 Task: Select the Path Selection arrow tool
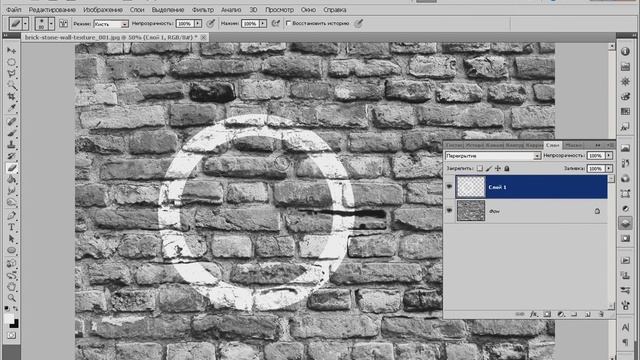[x=11, y=239]
